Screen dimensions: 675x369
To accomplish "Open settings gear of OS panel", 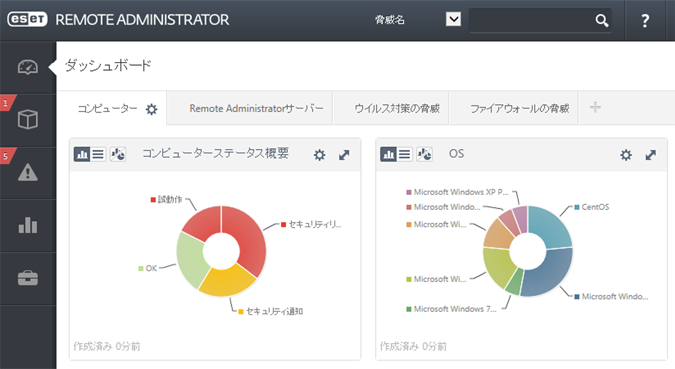I will [626, 155].
